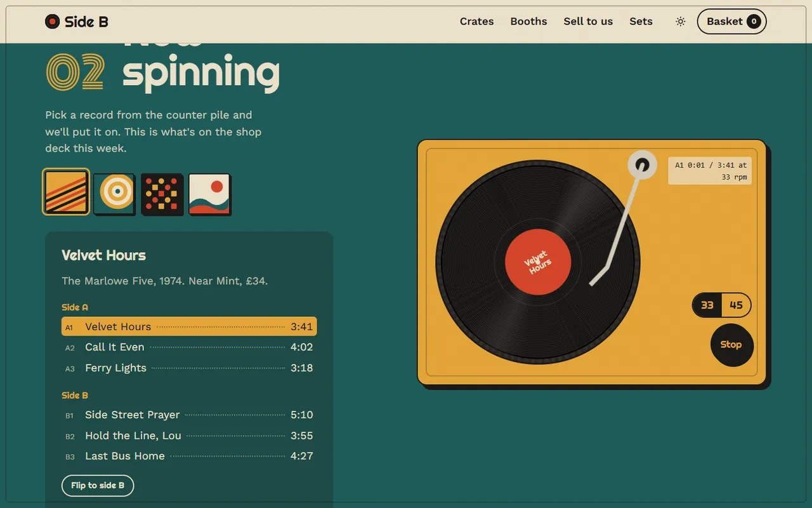Play track A1 Velvet Hours
Image resolution: width=812 pixels, height=508 pixels.
pyautogui.click(x=189, y=326)
